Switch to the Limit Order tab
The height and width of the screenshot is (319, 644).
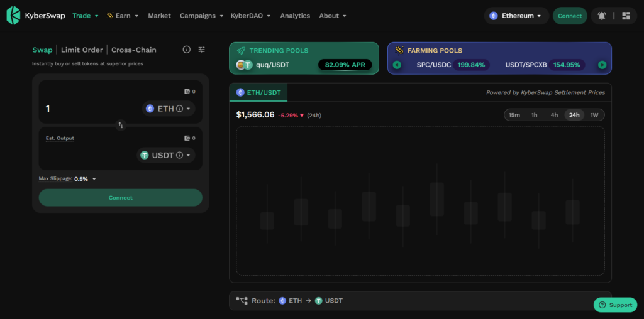click(x=82, y=50)
